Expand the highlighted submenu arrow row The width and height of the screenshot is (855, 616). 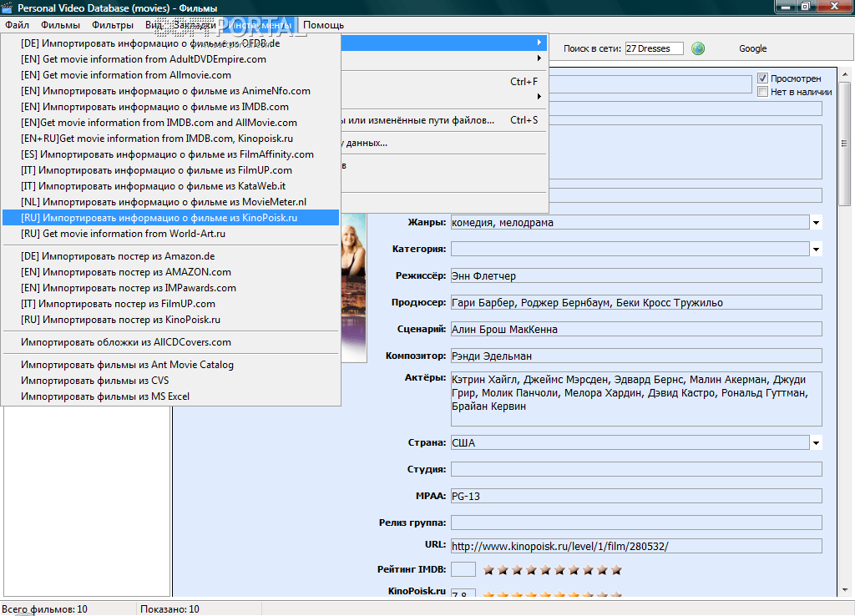[x=444, y=43]
